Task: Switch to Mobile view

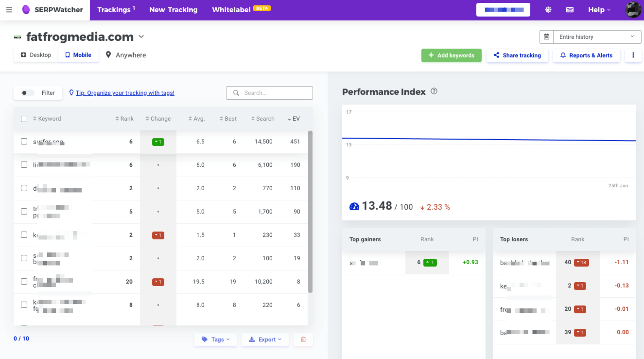Action: 78,55
